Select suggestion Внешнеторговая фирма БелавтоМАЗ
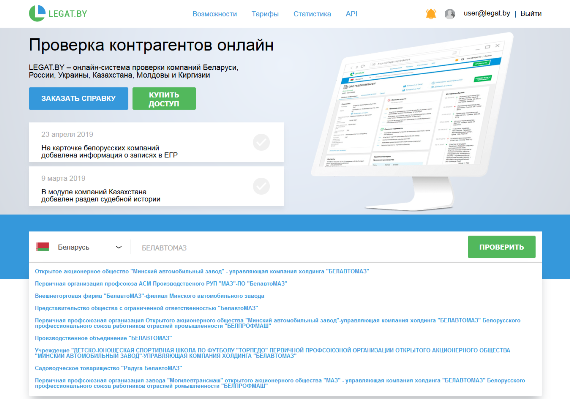Viewport: 570px width, 399px height. pyautogui.click(x=149, y=296)
